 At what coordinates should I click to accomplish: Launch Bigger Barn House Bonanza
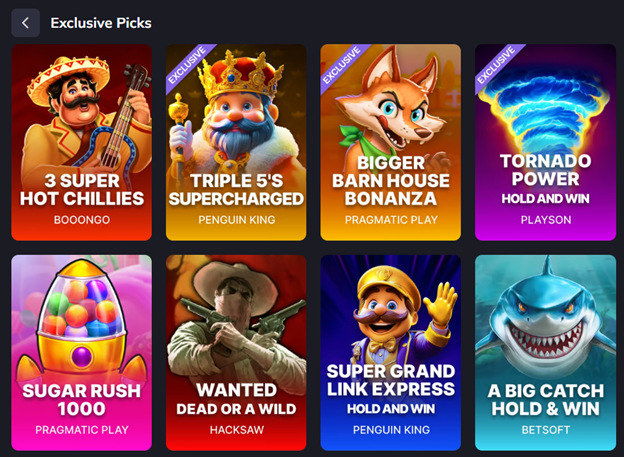(390, 142)
